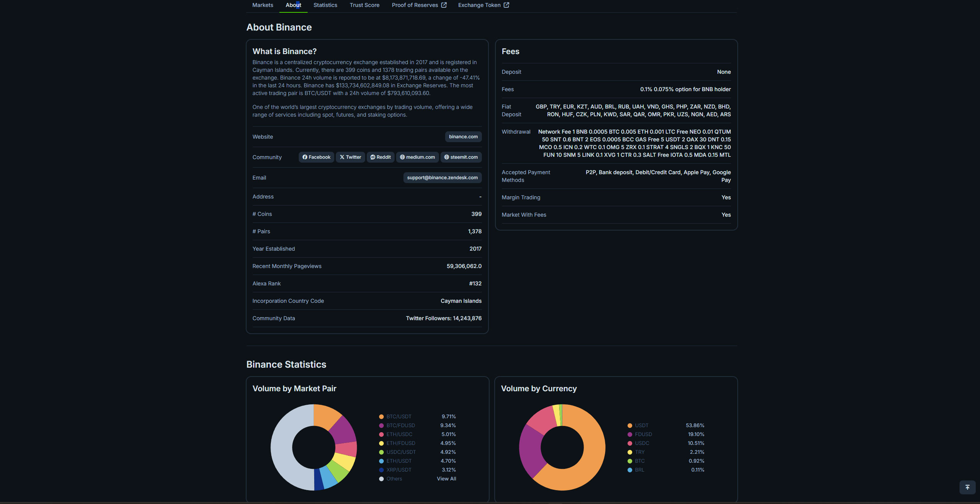Click the external link icon beside Exchange Token

[506, 5]
